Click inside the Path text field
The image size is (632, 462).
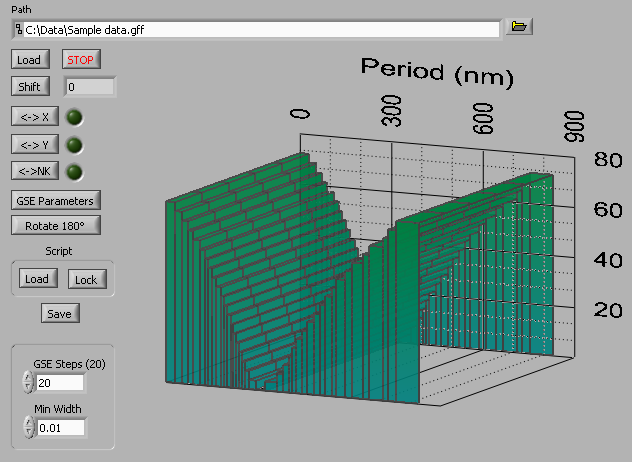(x=258, y=28)
